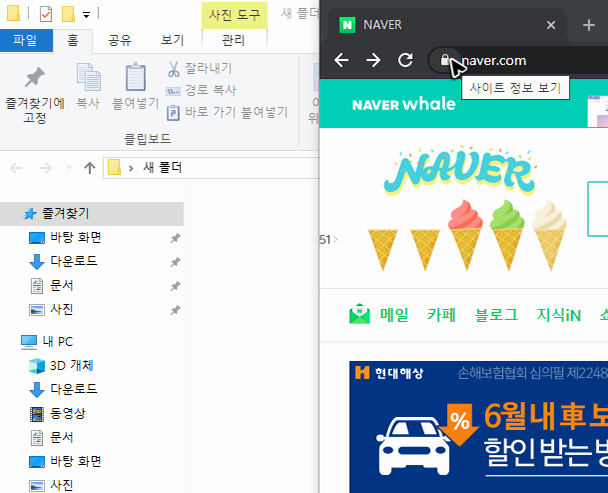The height and width of the screenshot is (493, 608).
Task: Click Explorer's Forward arrow button
Action: (x=45, y=168)
